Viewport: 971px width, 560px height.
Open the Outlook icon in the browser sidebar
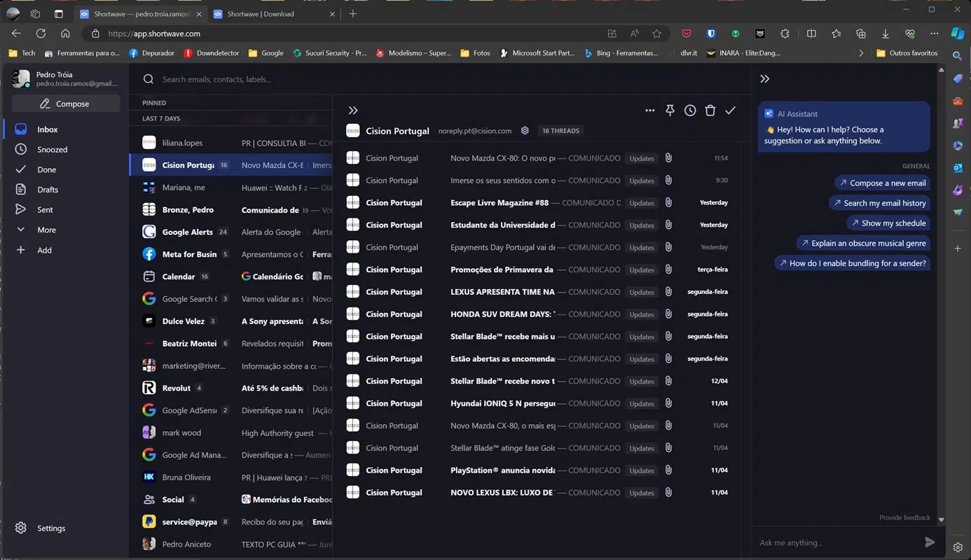tap(958, 168)
